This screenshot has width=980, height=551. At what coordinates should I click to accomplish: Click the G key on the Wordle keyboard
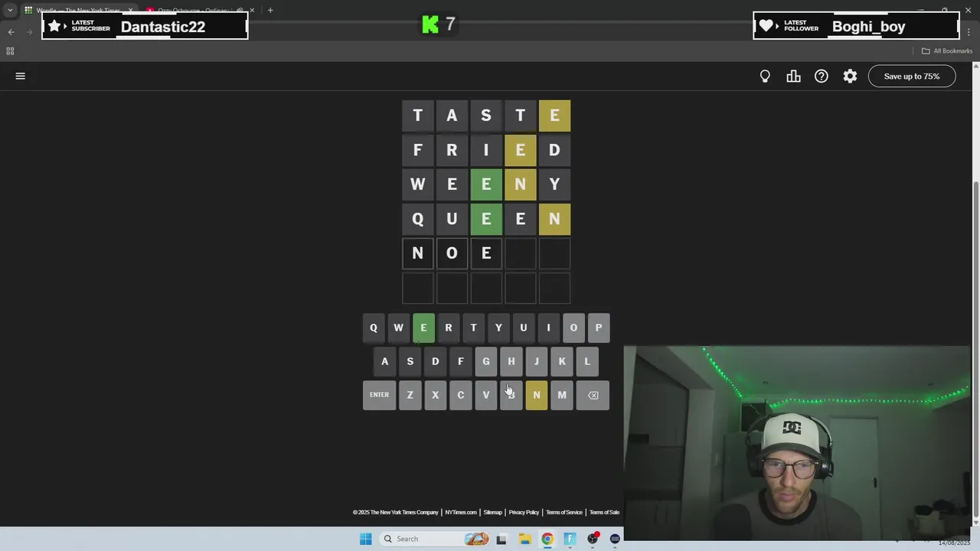coord(485,361)
